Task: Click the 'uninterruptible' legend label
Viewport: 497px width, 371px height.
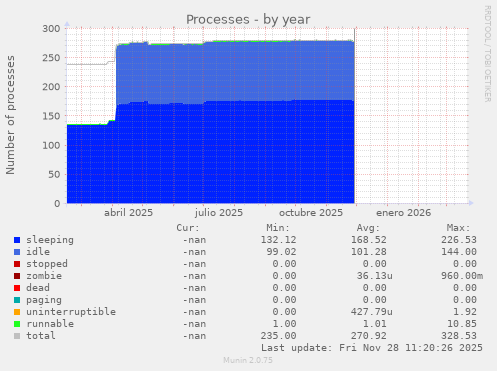Action: tap(71, 312)
